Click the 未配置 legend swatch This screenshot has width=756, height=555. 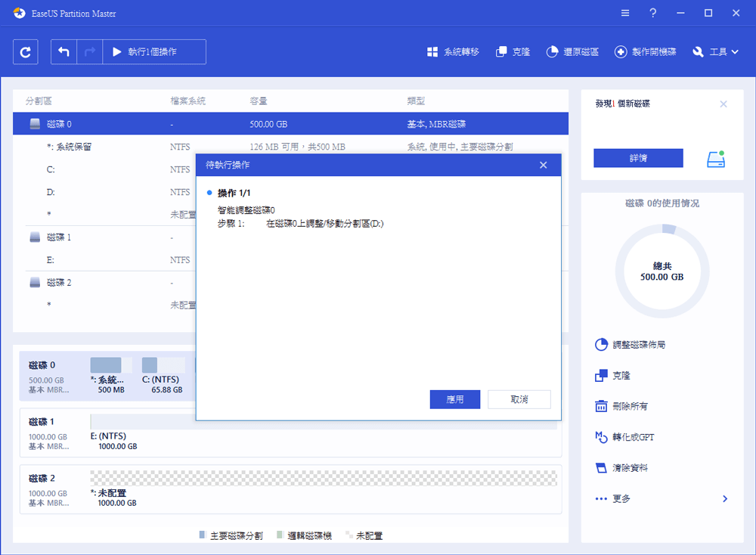coord(349,535)
